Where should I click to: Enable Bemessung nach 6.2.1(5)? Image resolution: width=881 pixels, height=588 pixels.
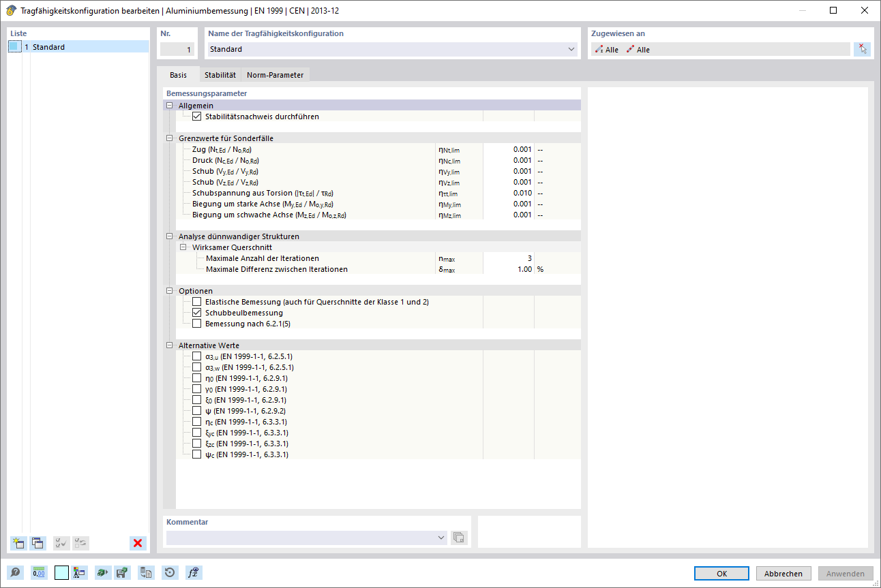(197, 324)
